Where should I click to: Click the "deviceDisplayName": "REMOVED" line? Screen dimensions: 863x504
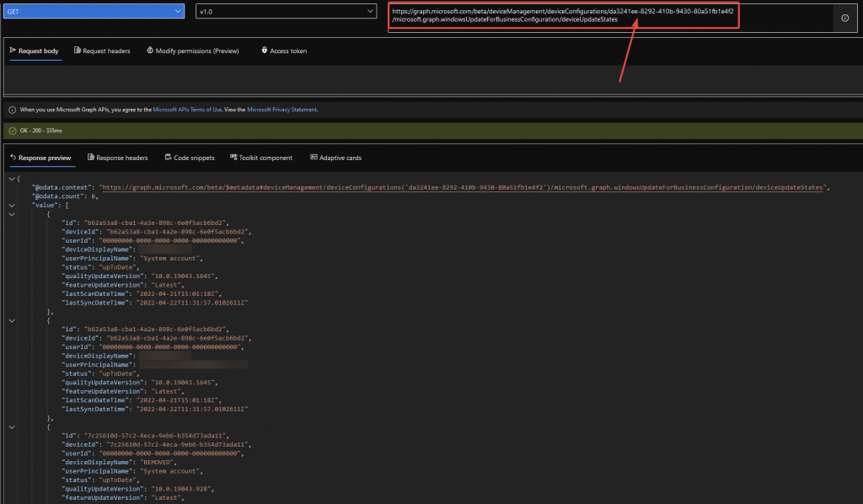(119, 462)
